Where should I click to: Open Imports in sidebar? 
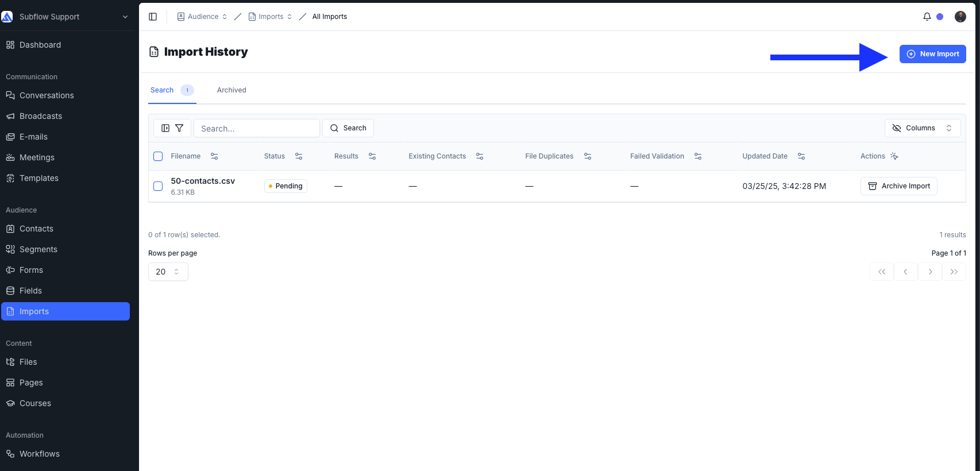[65, 311]
